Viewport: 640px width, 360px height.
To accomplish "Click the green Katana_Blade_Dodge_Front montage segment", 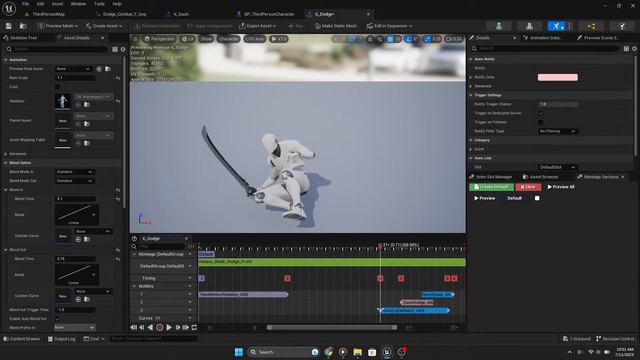I will [332, 262].
